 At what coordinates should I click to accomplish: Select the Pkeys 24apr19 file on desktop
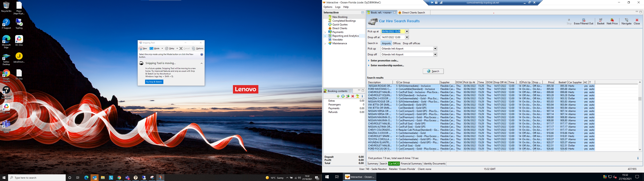[x=19, y=8]
